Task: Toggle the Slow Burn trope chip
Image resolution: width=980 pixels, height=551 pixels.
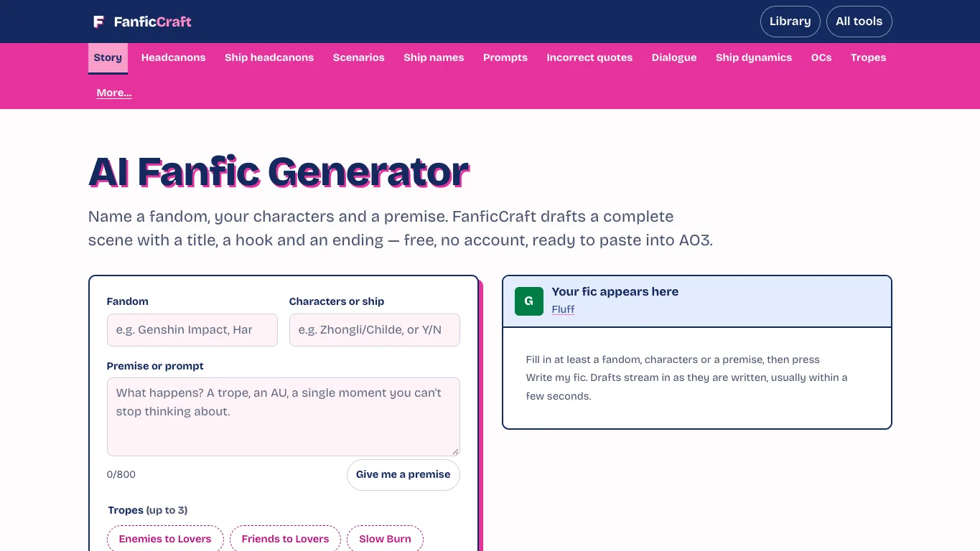Action: 385,539
